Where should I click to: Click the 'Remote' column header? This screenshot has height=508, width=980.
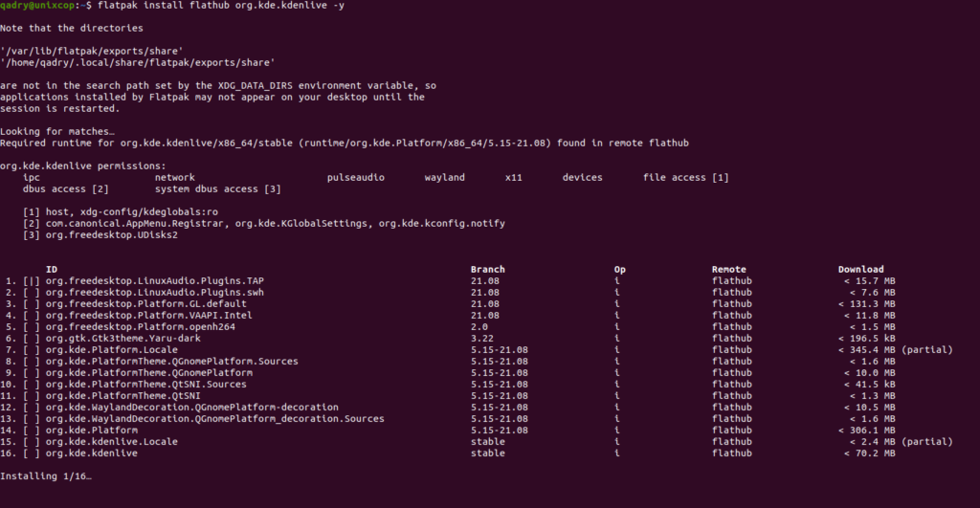click(728, 270)
